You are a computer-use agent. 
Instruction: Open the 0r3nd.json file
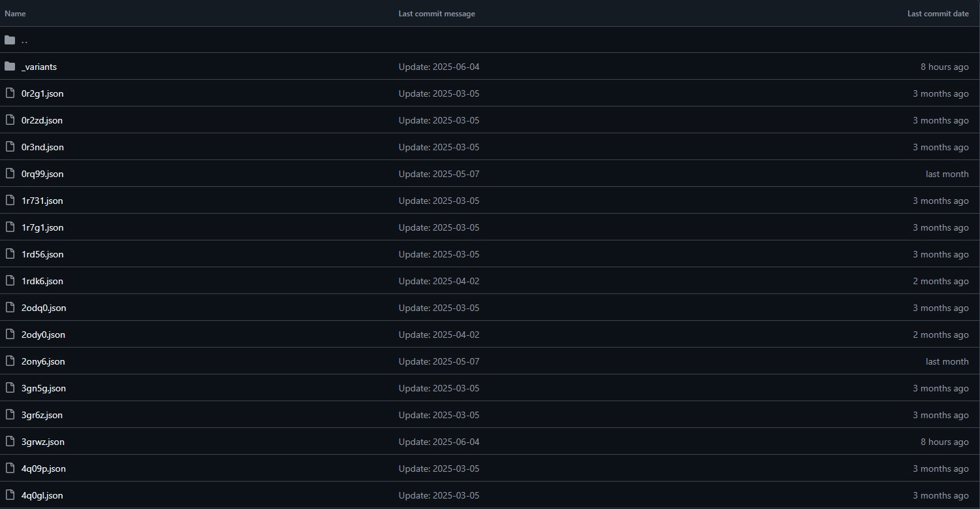[42, 147]
